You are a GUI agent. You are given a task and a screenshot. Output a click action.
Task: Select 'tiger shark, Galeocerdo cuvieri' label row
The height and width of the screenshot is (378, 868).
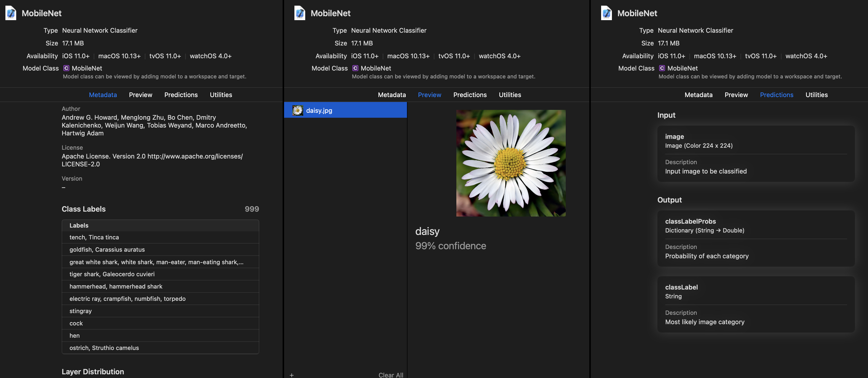[160, 274]
